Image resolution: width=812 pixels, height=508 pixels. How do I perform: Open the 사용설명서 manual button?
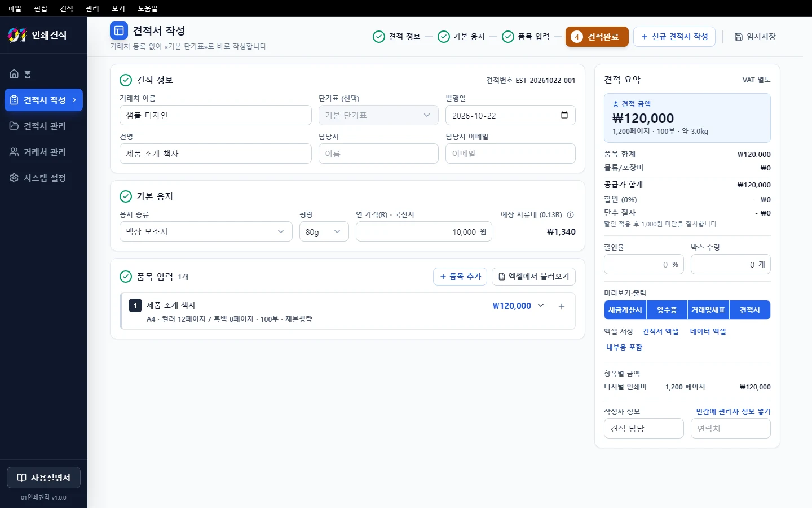(43, 478)
